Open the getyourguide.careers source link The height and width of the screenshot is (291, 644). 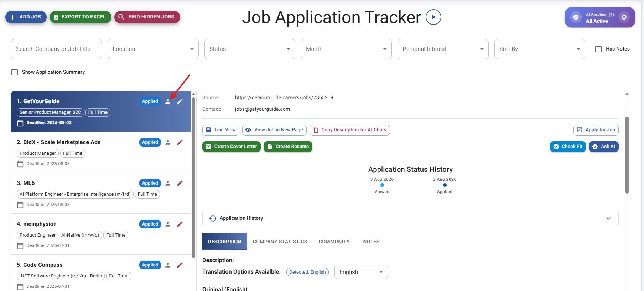pyautogui.click(x=284, y=98)
